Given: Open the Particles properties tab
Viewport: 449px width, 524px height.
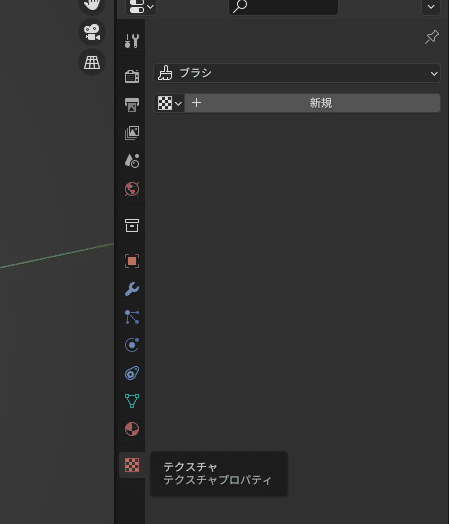Looking at the screenshot, I should point(132,317).
